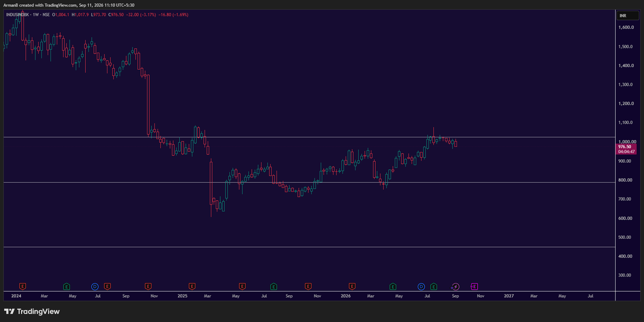Click the red earnings marker after the 2026 label
This screenshot has height=322, width=644.
352,287
